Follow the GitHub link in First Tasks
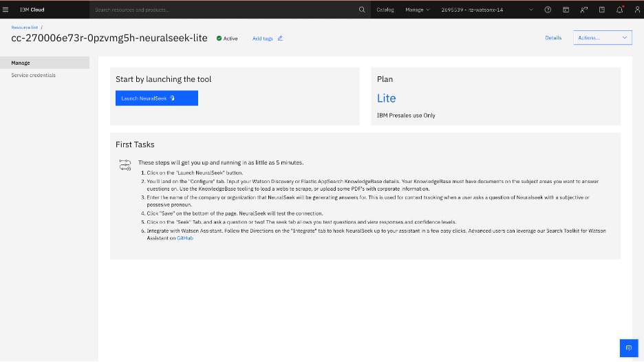This screenshot has height=362, width=644. (x=184, y=238)
